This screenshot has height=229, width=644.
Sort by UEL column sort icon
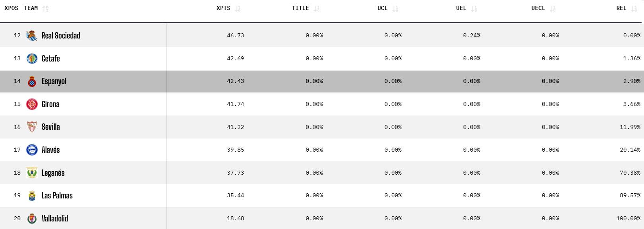tap(474, 9)
